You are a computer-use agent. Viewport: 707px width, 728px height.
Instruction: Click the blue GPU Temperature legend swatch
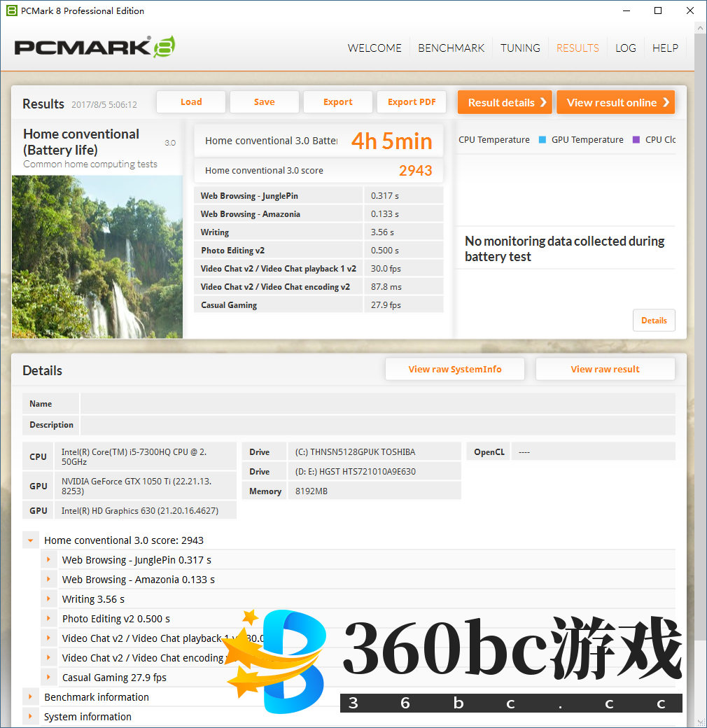click(542, 139)
